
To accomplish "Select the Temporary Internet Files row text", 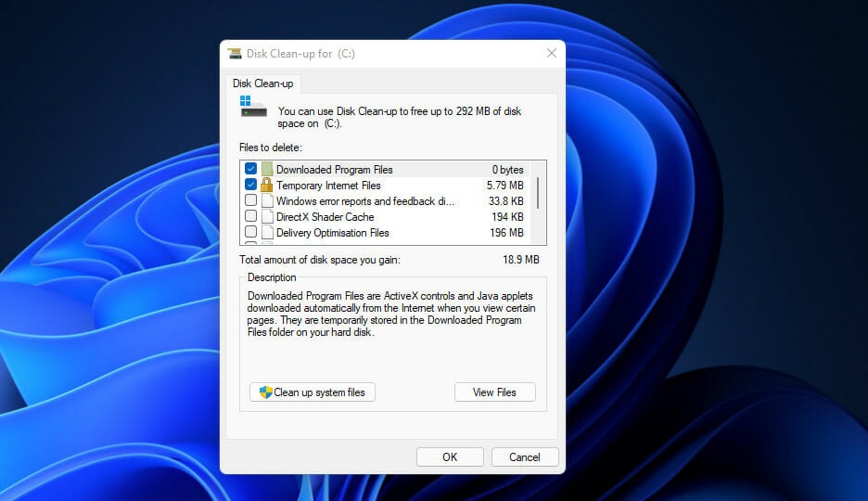I will coord(328,186).
